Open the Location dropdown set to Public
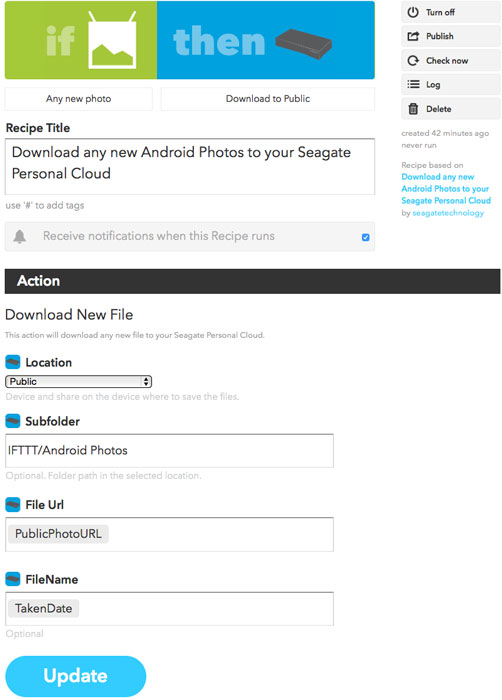The height and width of the screenshot is (700, 502). (x=79, y=381)
